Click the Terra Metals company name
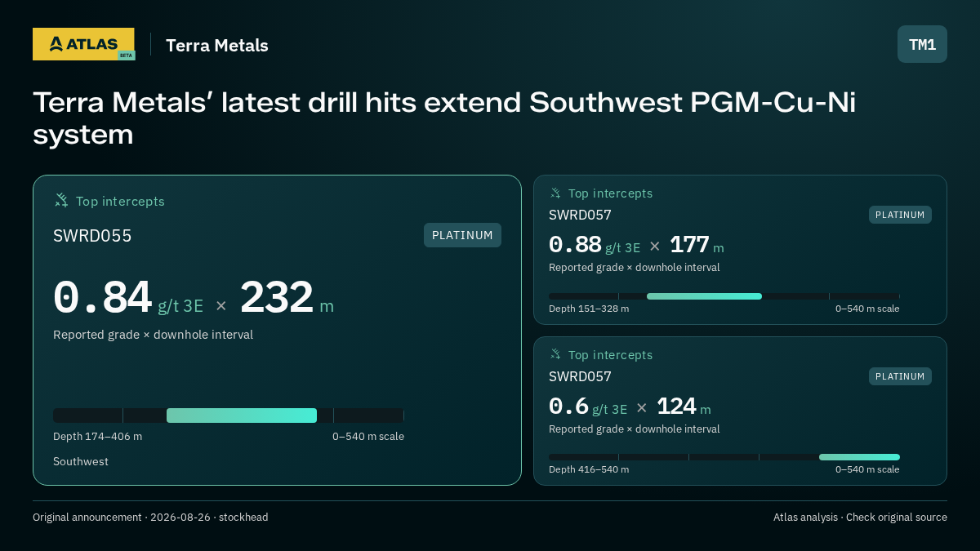 (217, 46)
